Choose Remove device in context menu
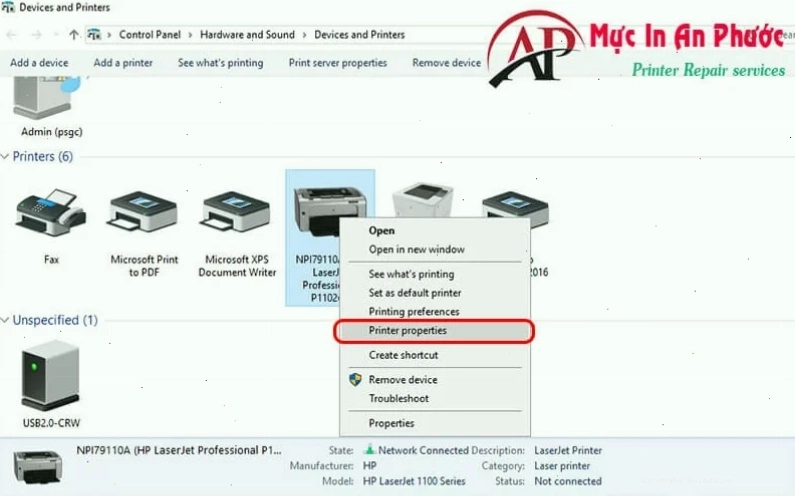This screenshot has width=795, height=497. tap(435, 380)
